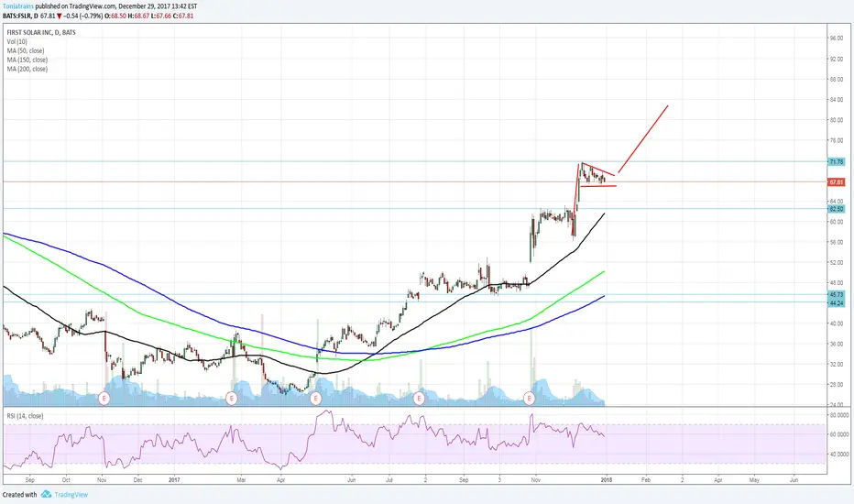Screen dimensions: 854x504
Task: Click the 52.00 price axis value
Action: point(836,263)
